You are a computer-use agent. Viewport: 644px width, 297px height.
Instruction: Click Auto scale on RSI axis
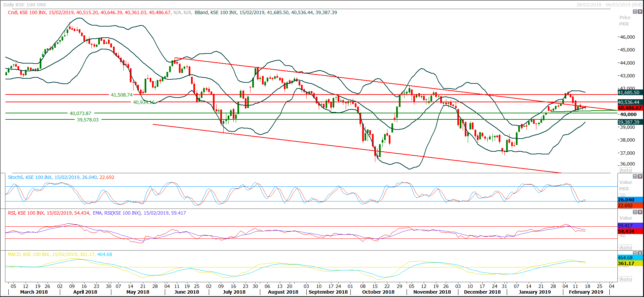(x=626, y=248)
